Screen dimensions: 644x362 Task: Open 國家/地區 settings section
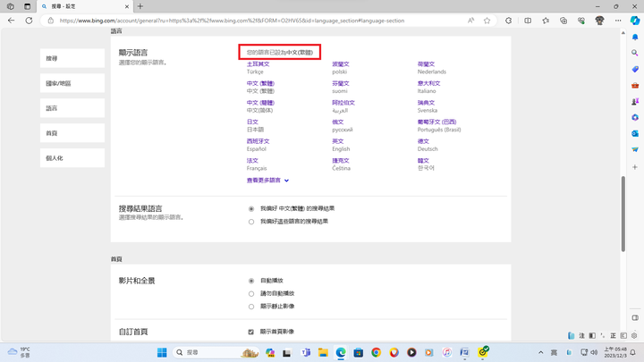[72, 83]
